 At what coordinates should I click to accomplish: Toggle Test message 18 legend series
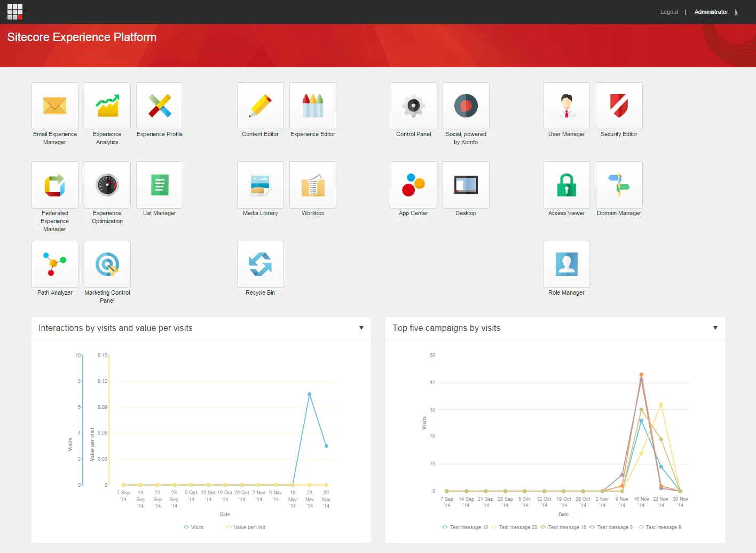point(563,527)
